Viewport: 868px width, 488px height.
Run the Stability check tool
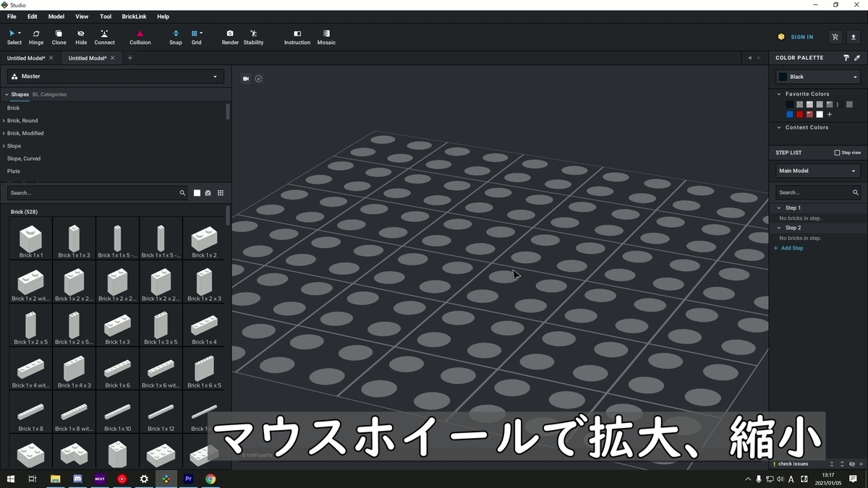point(253,37)
